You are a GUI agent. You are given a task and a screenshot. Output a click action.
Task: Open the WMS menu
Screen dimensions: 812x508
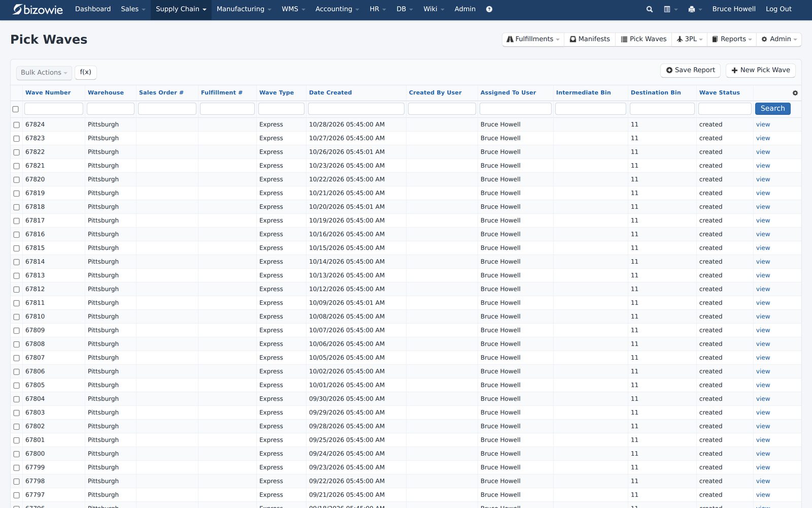click(x=293, y=9)
